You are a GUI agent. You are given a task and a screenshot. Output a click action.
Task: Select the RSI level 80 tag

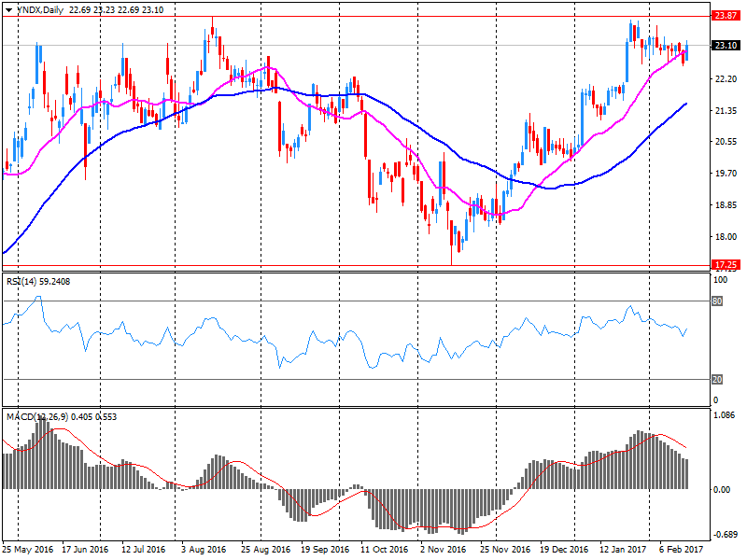point(717,301)
